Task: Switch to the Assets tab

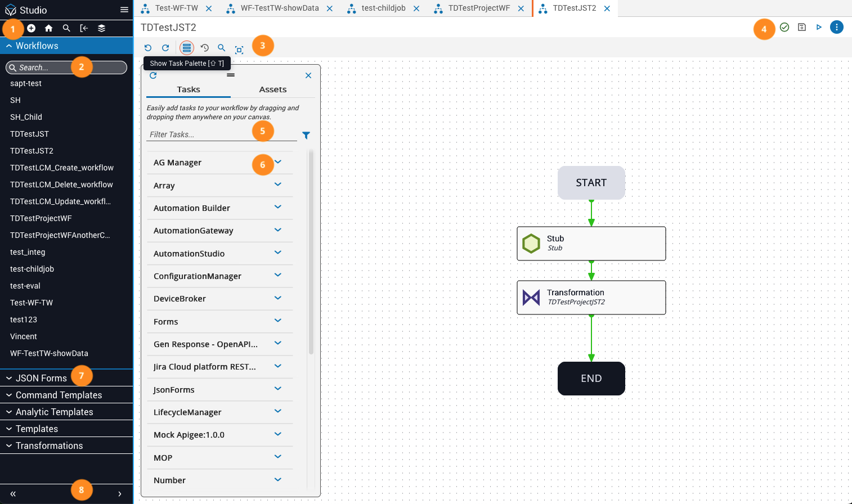Action: click(x=272, y=89)
